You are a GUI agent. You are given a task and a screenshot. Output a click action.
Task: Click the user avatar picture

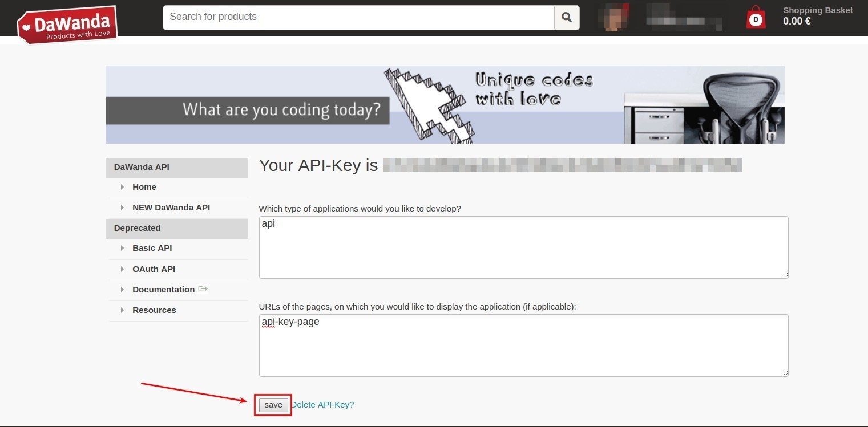pos(614,17)
